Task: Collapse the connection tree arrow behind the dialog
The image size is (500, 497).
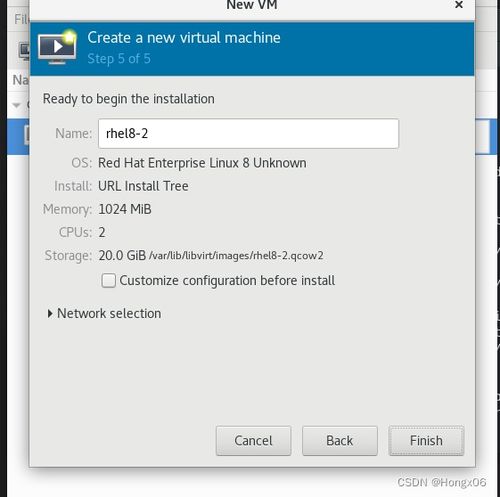Action: [16, 105]
